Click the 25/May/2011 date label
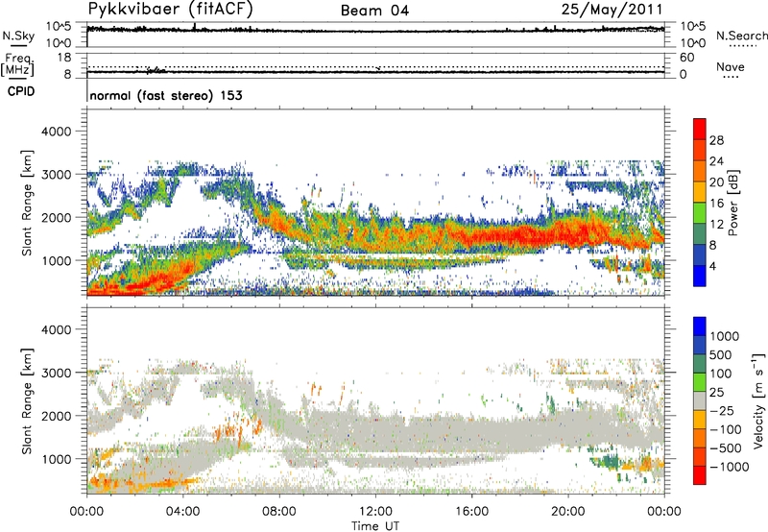 coord(612,10)
